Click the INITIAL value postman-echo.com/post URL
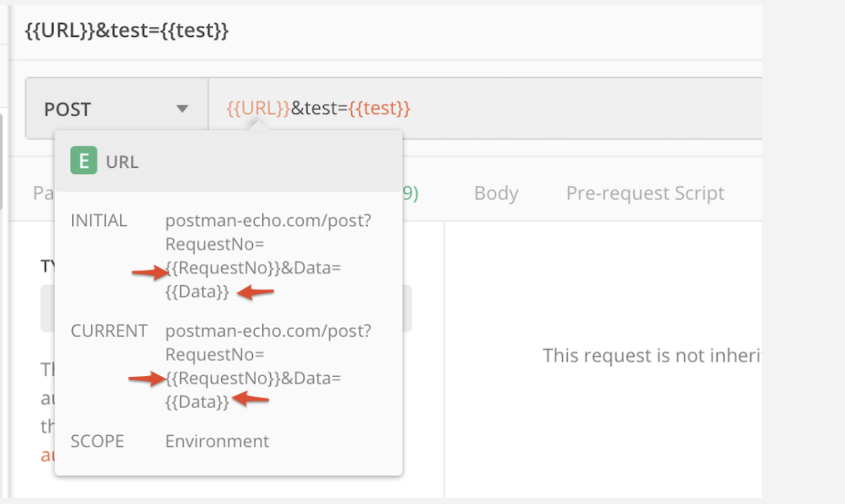Screen dimensions: 845x504 [x=268, y=220]
